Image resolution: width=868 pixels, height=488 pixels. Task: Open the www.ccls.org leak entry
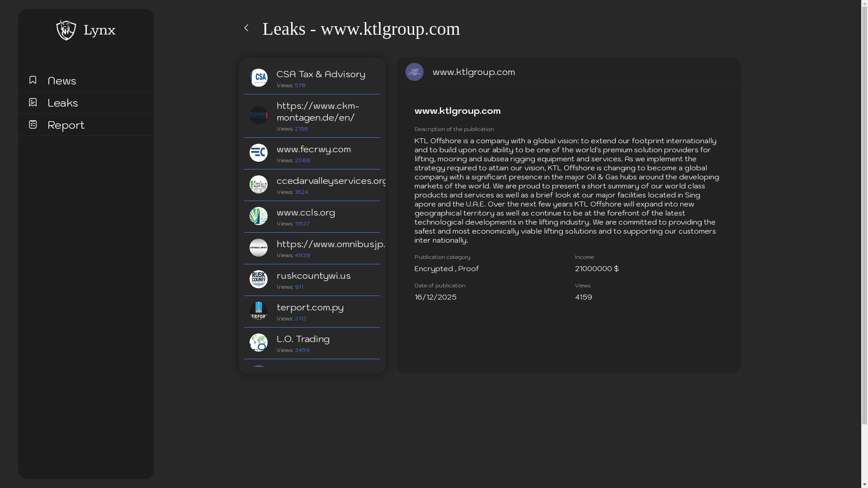(x=306, y=212)
